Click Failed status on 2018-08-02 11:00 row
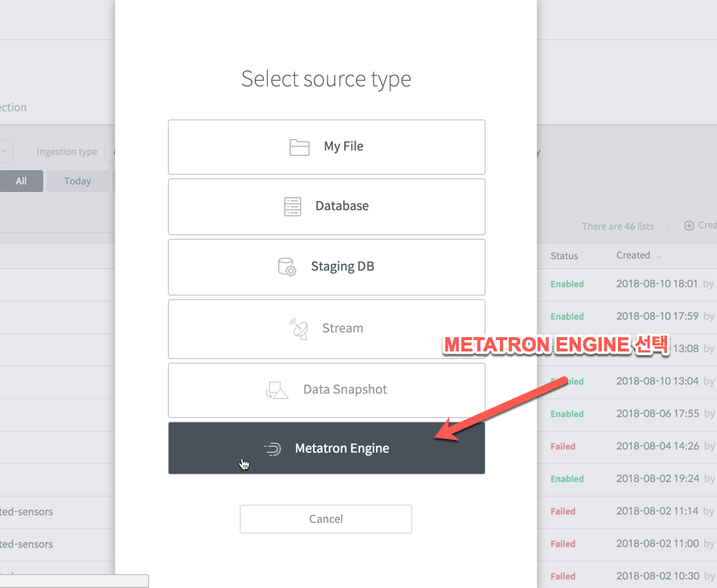Image resolution: width=717 pixels, height=588 pixels. point(563,543)
